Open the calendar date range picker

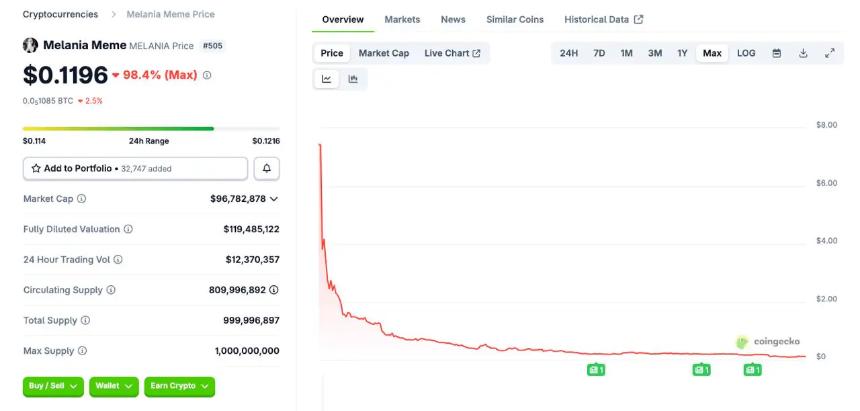pos(776,53)
